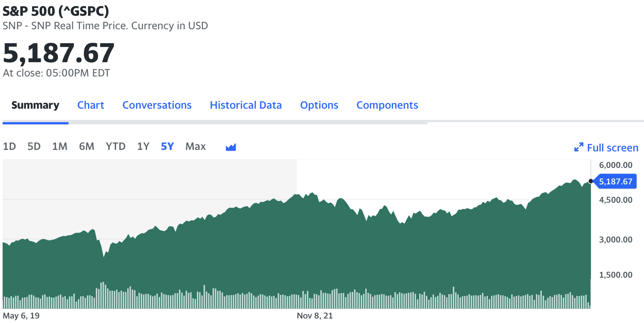Click the 3,000.00 axis label
This screenshot has height=323, width=644.
tap(616, 240)
